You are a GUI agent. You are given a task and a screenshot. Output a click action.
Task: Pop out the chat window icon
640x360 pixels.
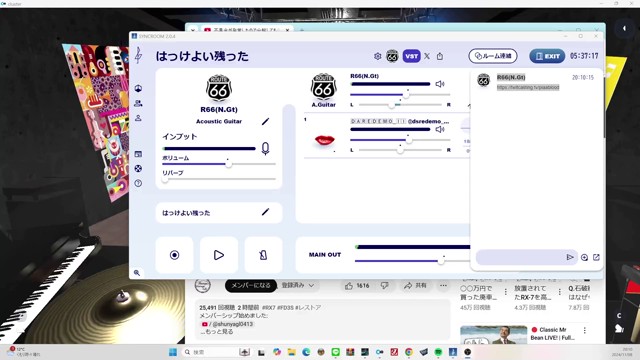click(596, 257)
